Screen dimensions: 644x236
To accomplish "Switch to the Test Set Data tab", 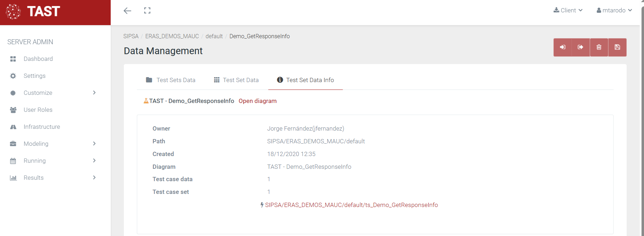I will [236, 80].
